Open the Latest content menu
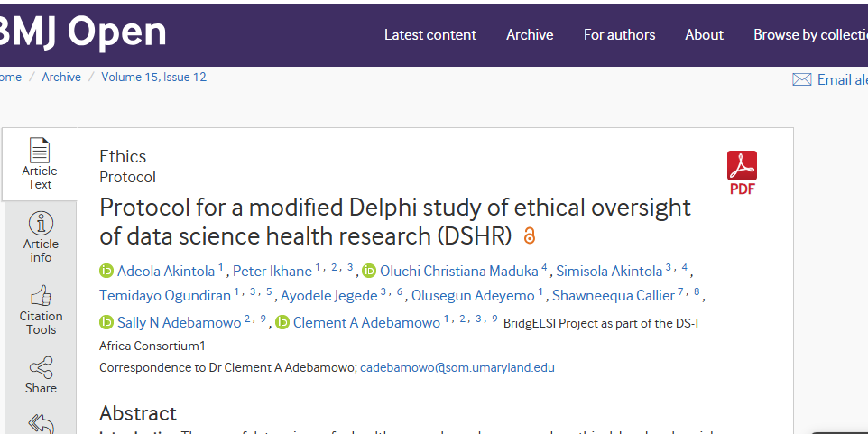Screen dimensions: 868x434 pos(429,35)
